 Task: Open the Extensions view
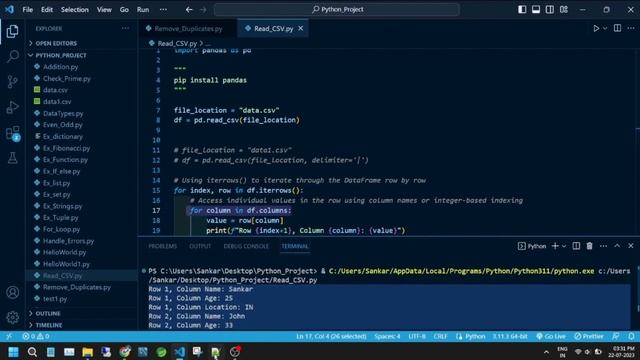[x=13, y=133]
